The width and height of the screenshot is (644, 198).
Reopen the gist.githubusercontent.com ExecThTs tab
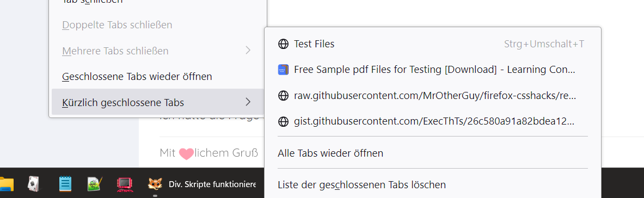pyautogui.click(x=433, y=122)
